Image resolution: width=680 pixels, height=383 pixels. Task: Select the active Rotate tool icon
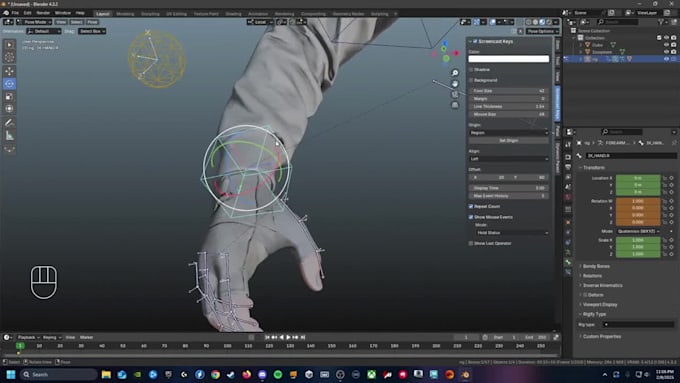(9, 83)
